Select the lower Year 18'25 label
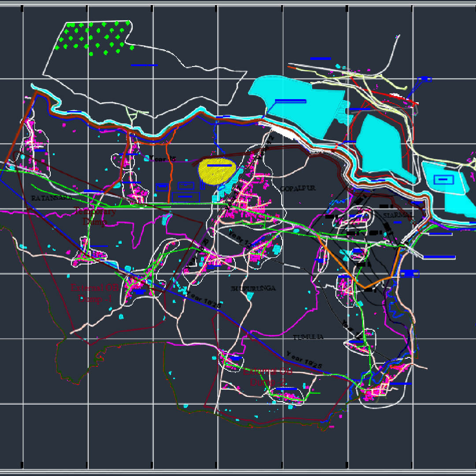The image size is (476, 476). point(304,360)
